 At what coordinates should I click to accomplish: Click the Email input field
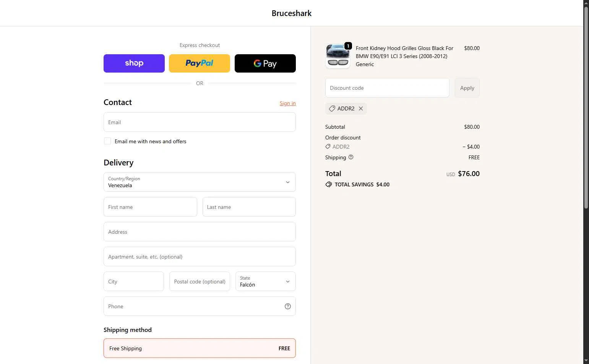(200, 122)
